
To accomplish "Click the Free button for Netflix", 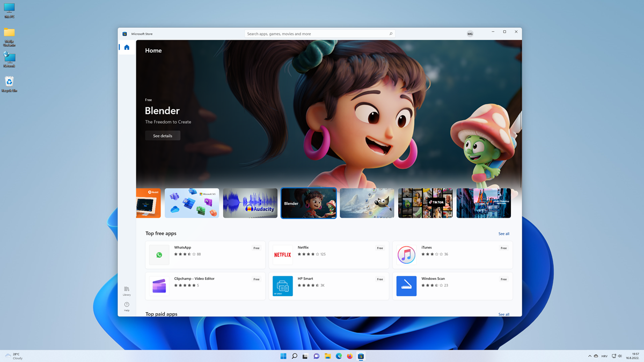I will (x=380, y=248).
